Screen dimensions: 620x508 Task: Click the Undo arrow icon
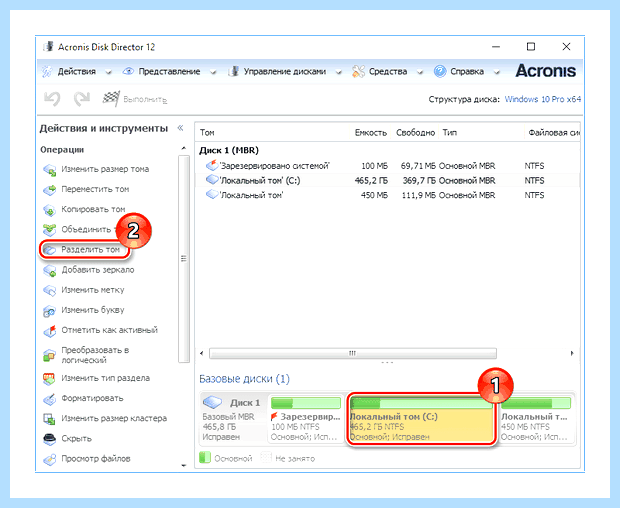click(x=52, y=98)
